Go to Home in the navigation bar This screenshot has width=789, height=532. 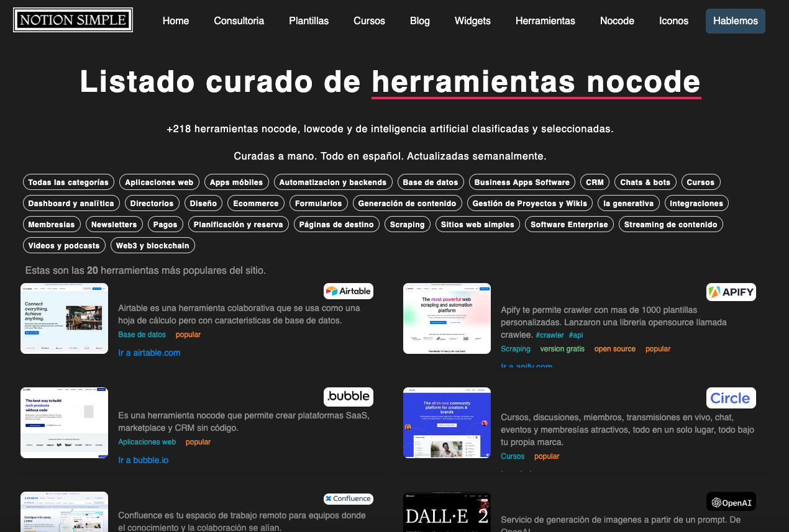coord(176,20)
